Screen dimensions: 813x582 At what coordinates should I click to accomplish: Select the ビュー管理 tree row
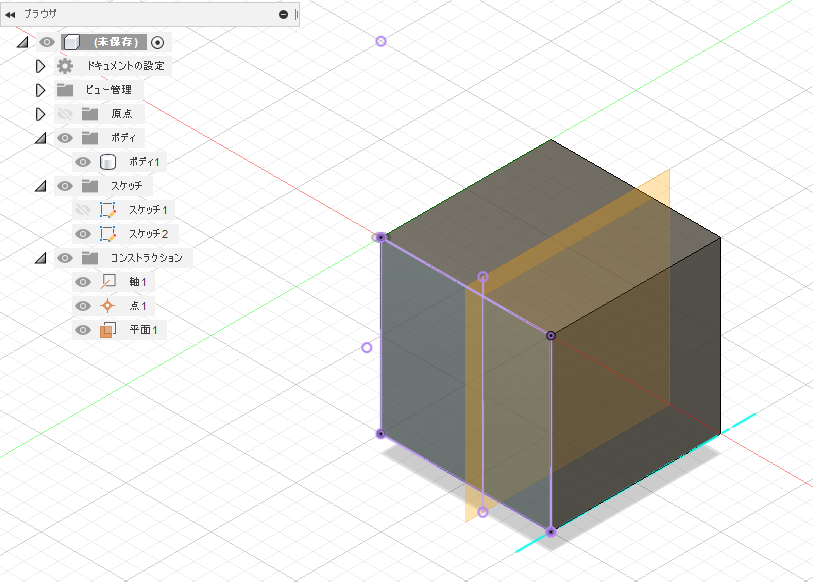tap(99, 90)
